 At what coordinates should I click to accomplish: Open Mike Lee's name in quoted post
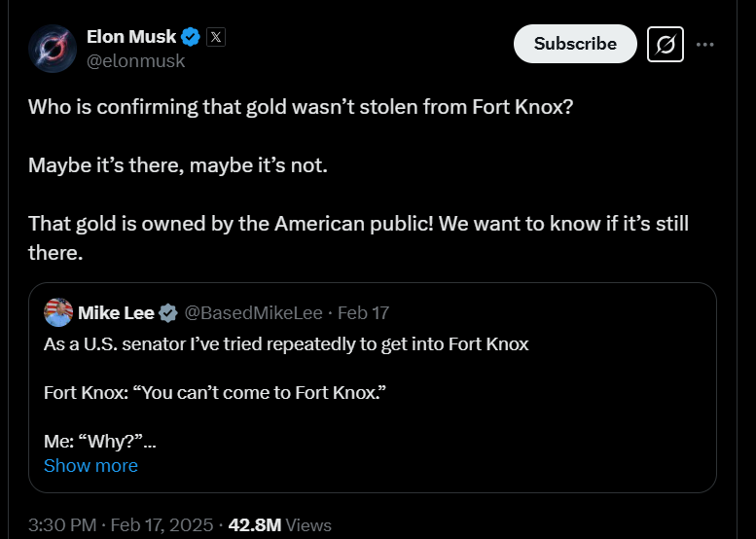(116, 313)
